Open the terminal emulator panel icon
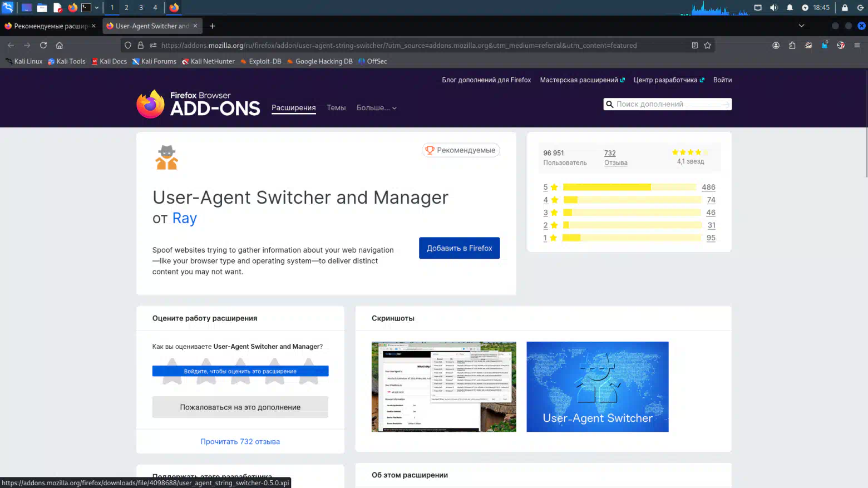Screen dimensions: 868x488 (x=86, y=8)
